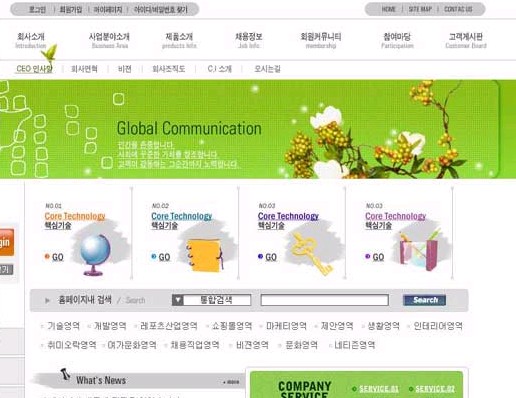Click the orange Core Technology link in NO.01

point(75,216)
